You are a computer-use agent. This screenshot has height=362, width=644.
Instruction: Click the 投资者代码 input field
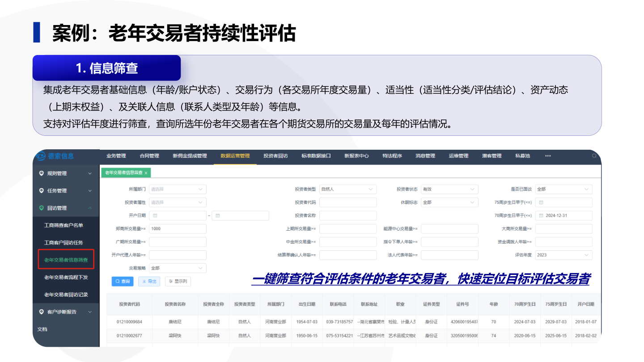tap(348, 202)
